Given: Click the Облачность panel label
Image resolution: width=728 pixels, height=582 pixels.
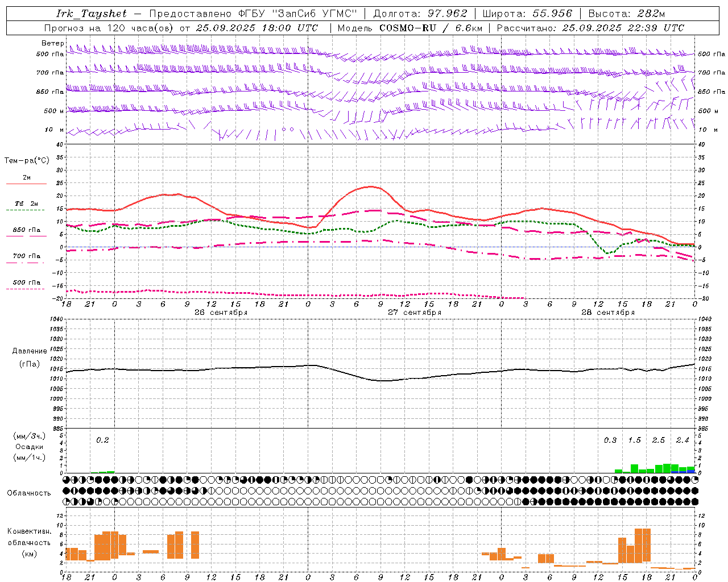Looking at the screenshot, I should click(29, 493).
